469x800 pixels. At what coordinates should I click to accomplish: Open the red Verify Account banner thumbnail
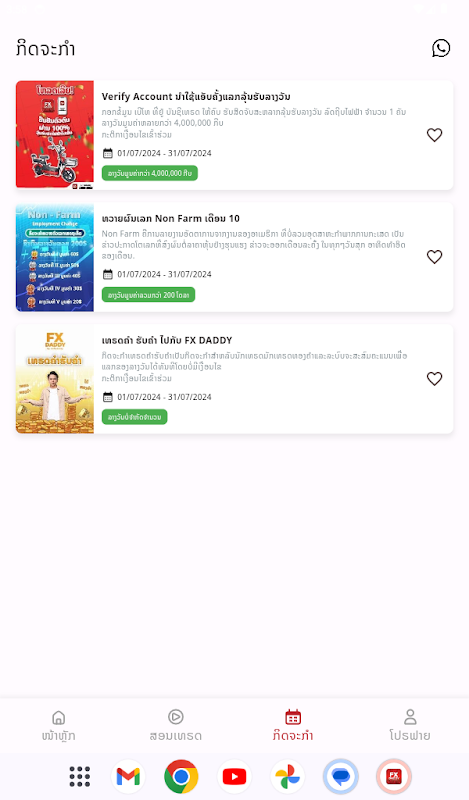coord(55,135)
